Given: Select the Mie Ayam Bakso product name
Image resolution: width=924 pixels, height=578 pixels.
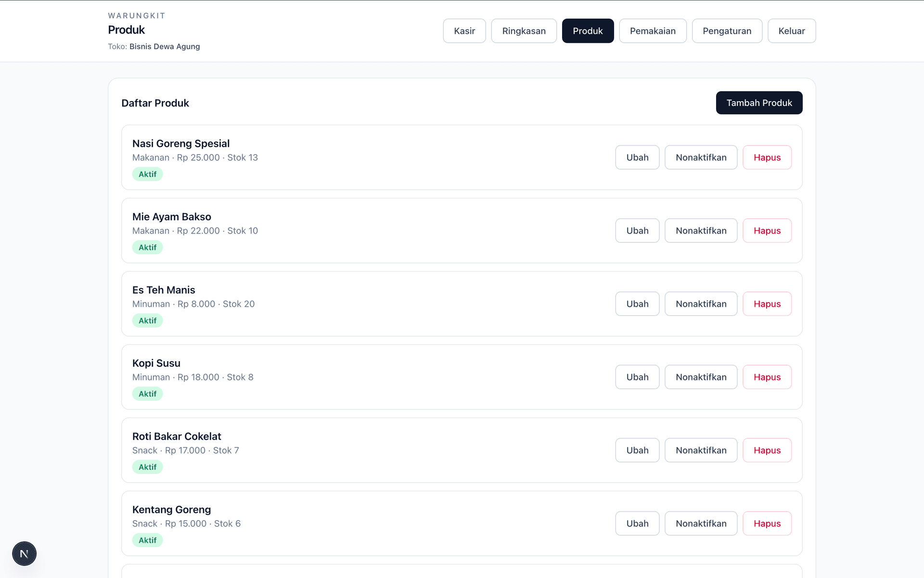Looking at the screenshot, I should 172,217.
